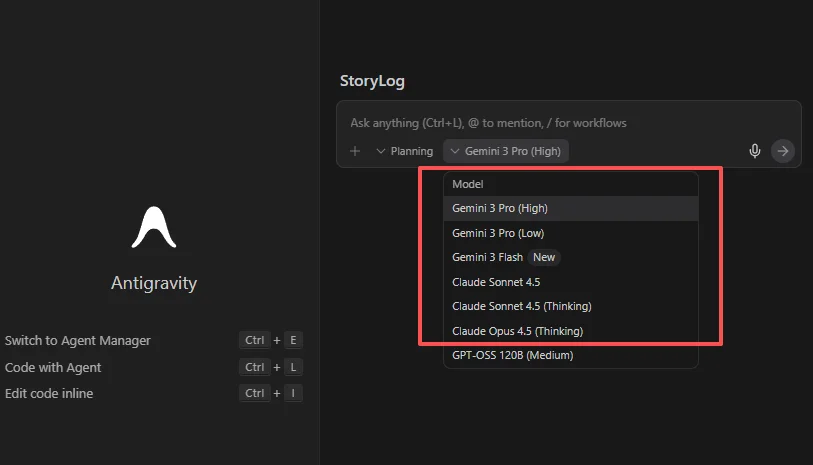Select Gemini 3 Pro (High) from model list
Screen dimensions: 813x465
point(500,208)
